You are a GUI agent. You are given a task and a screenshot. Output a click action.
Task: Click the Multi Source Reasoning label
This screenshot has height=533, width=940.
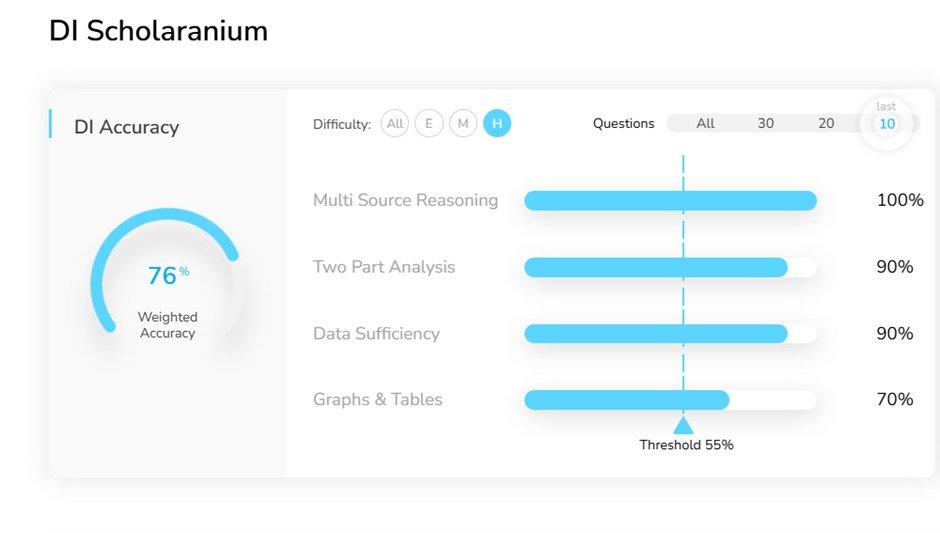pyautogui.click(x=405, y=200)
